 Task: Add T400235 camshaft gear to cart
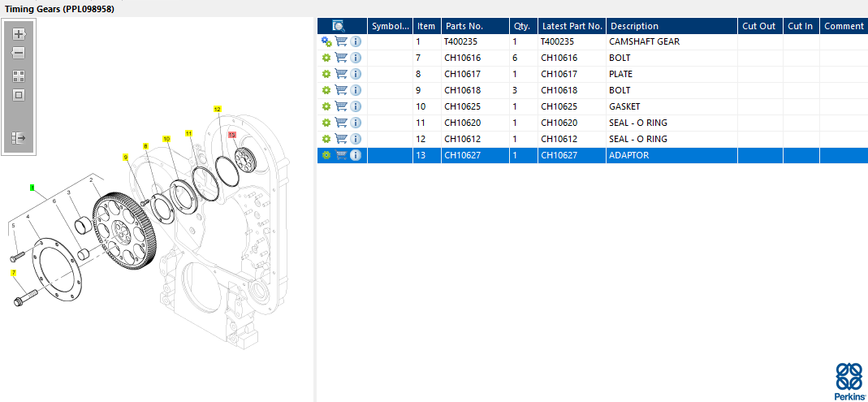click(341, 41)
